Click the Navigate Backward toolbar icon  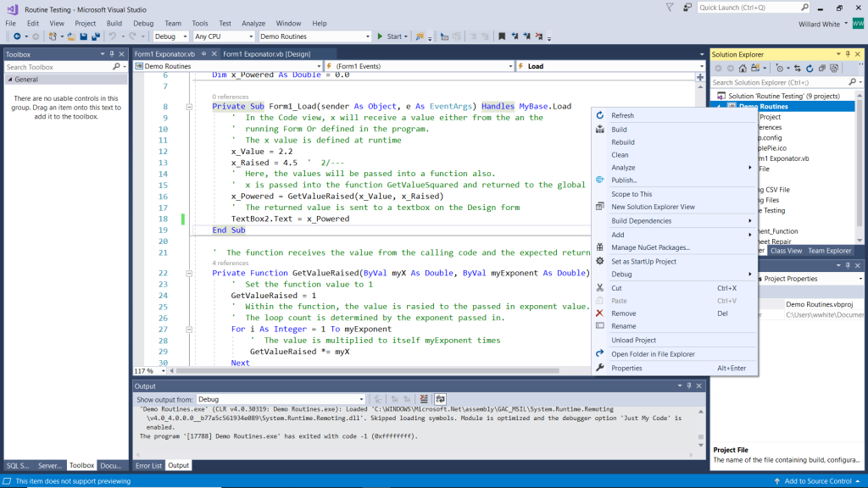18,36
